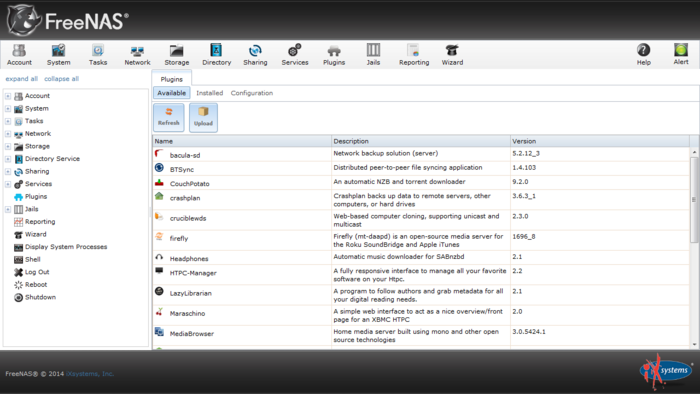
Task: Open Display System Processes
Action: coord(66,247)
